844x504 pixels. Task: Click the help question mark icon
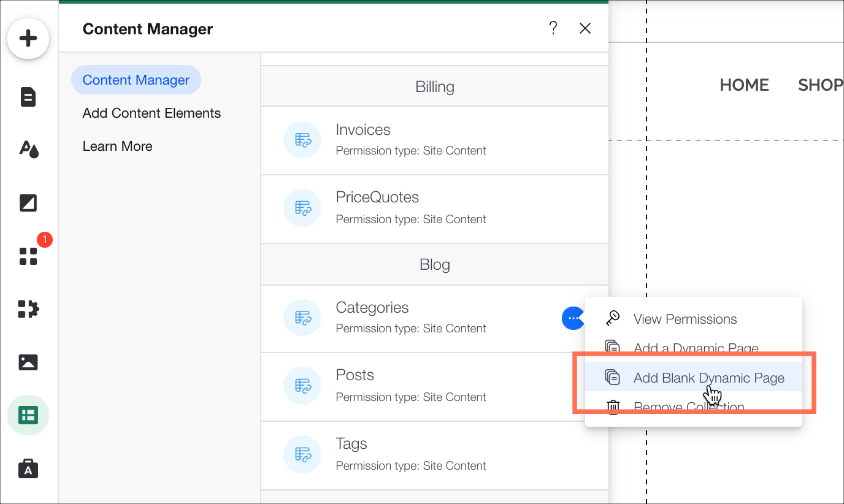point(553,28)
